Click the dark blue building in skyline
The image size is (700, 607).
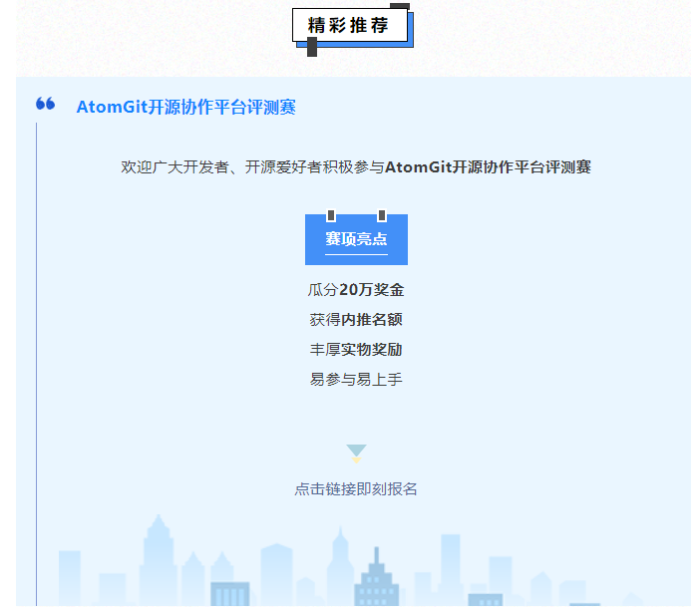tap(376, 581)
